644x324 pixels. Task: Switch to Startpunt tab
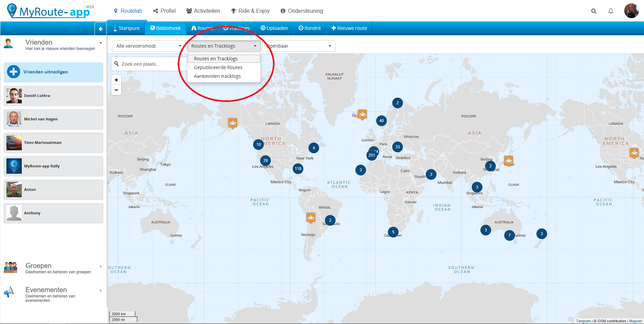pos(126,28)
